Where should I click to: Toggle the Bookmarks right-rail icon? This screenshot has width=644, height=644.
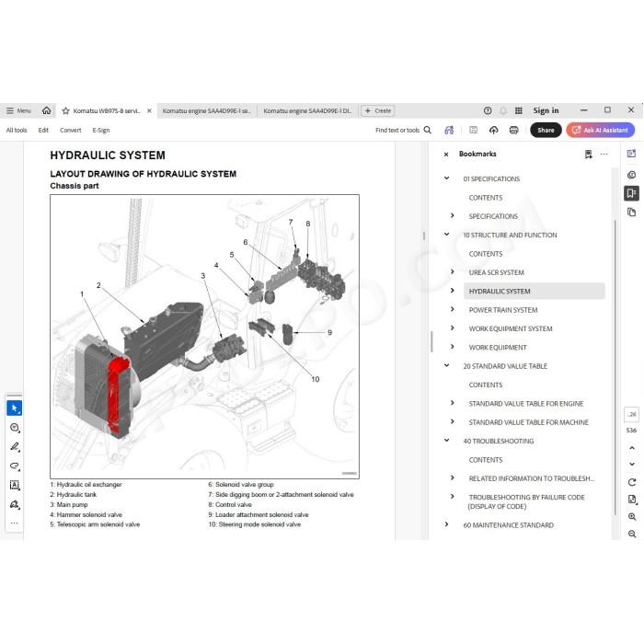click(632, 193)
